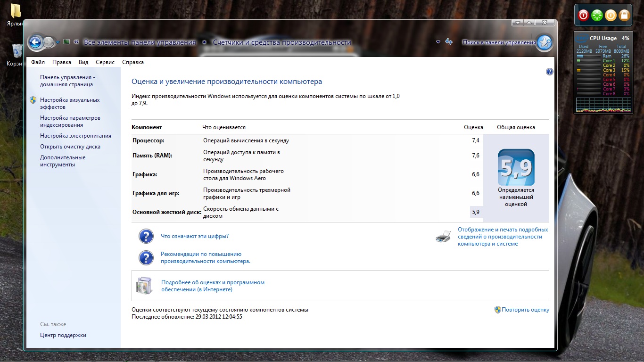Click the green monitor icon in address bar
This screenshot has height=362, width=644.
[x=66, y=42]
